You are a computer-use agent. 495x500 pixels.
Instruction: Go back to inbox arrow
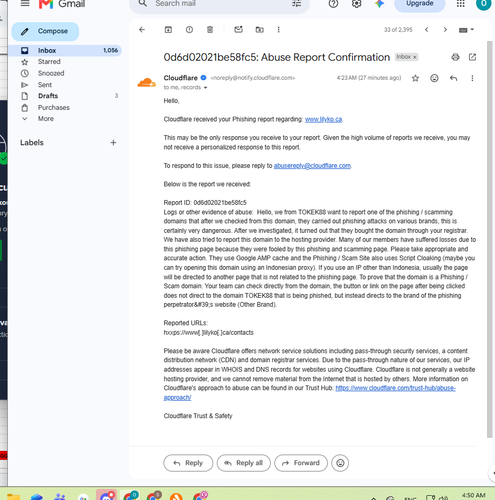(x=142, y=30)
